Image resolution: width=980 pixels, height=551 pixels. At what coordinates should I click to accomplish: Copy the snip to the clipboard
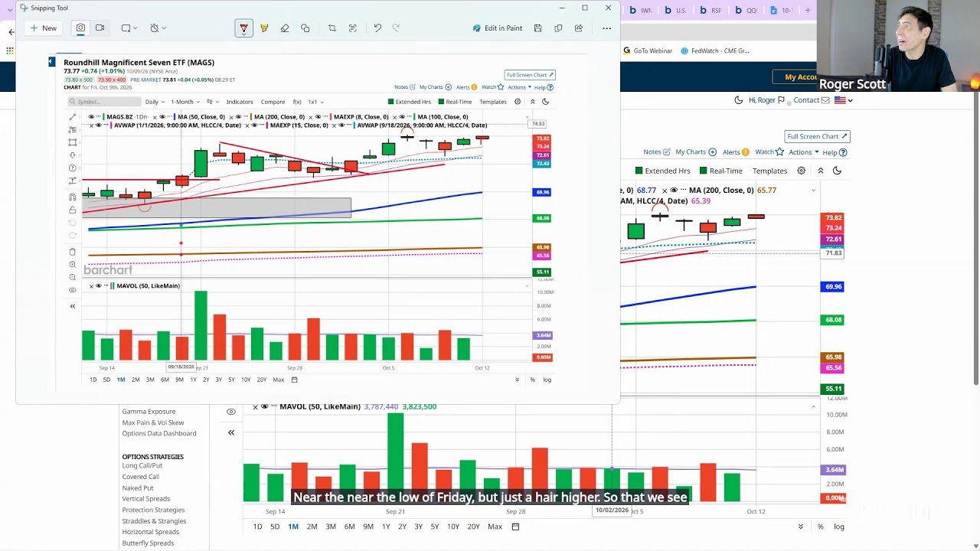(558, 28)
